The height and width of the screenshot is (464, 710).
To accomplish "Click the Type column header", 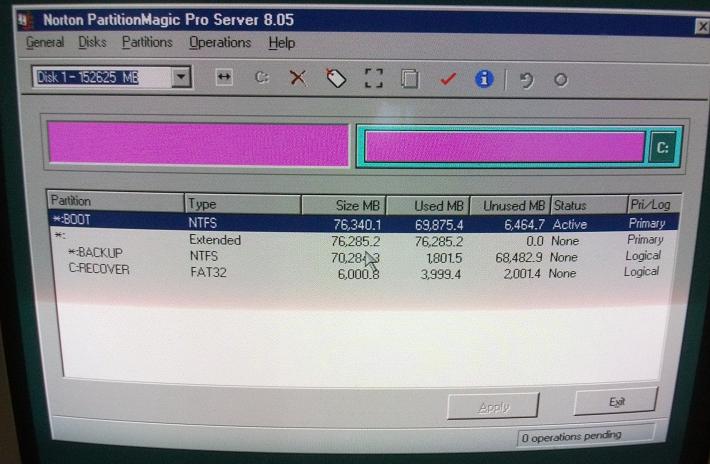I will point(243,204).
